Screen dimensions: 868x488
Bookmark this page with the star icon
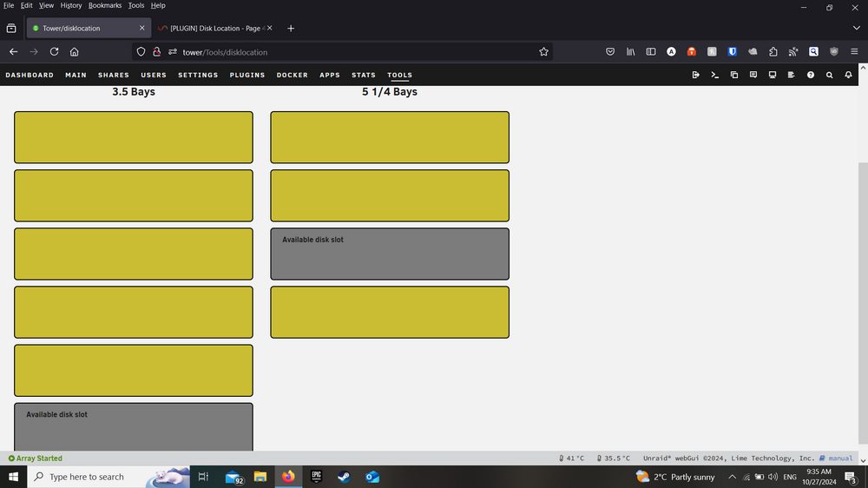(x=543, y=51)
